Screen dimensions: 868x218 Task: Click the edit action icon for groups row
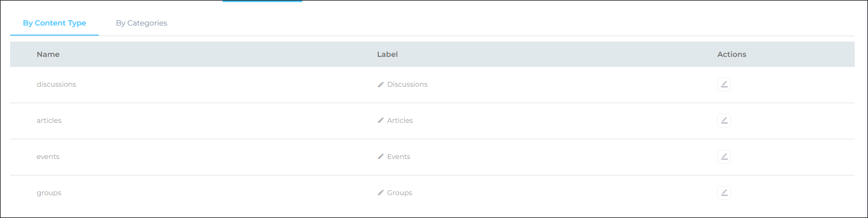point(724,193)
